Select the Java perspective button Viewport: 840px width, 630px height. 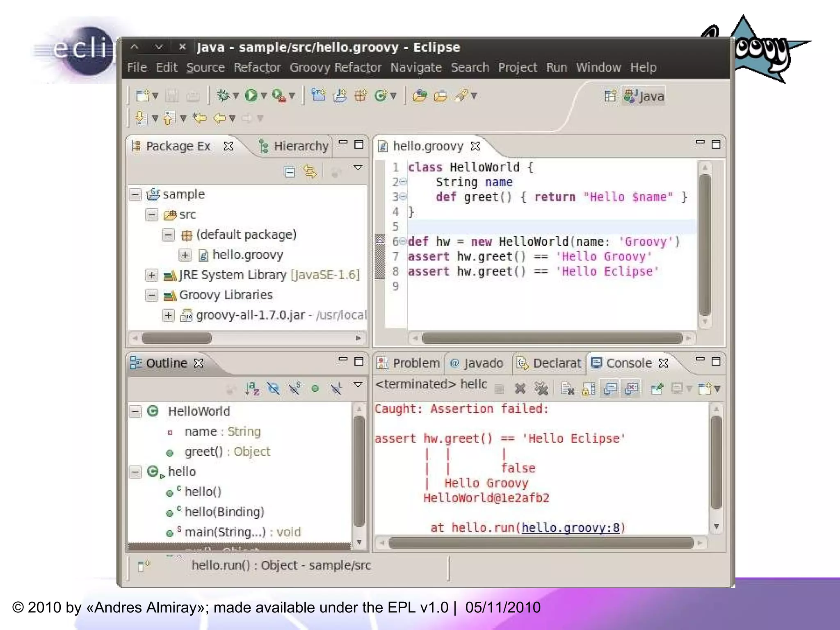pyautogui.click(x=644, y=96)
